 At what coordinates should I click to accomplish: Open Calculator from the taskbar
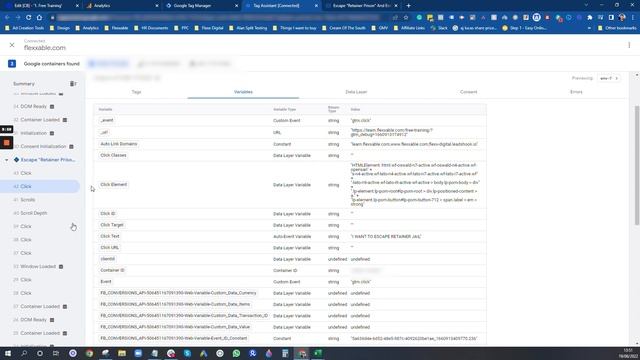285,353
